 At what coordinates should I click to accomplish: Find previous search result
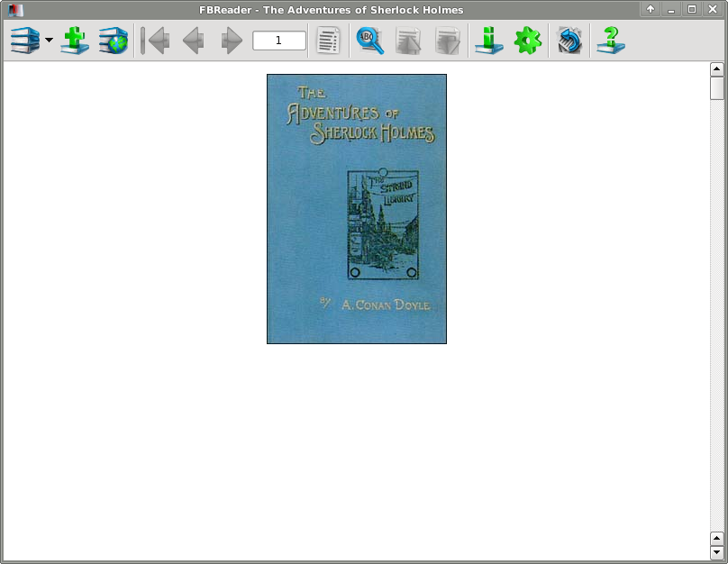tap(408, 41)
